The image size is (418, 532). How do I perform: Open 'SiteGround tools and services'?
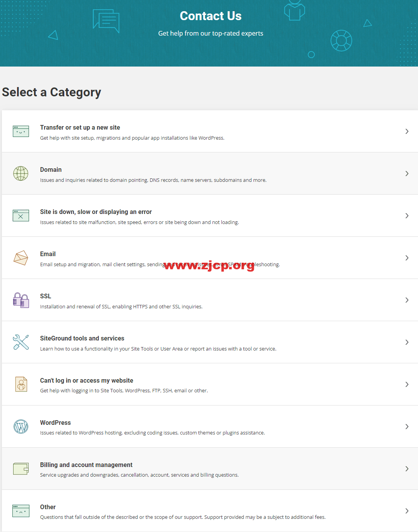click(x=82, y=338)
